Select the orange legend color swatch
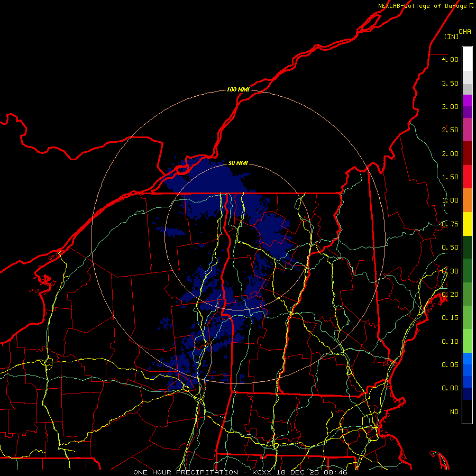 (x=467, y=200)
